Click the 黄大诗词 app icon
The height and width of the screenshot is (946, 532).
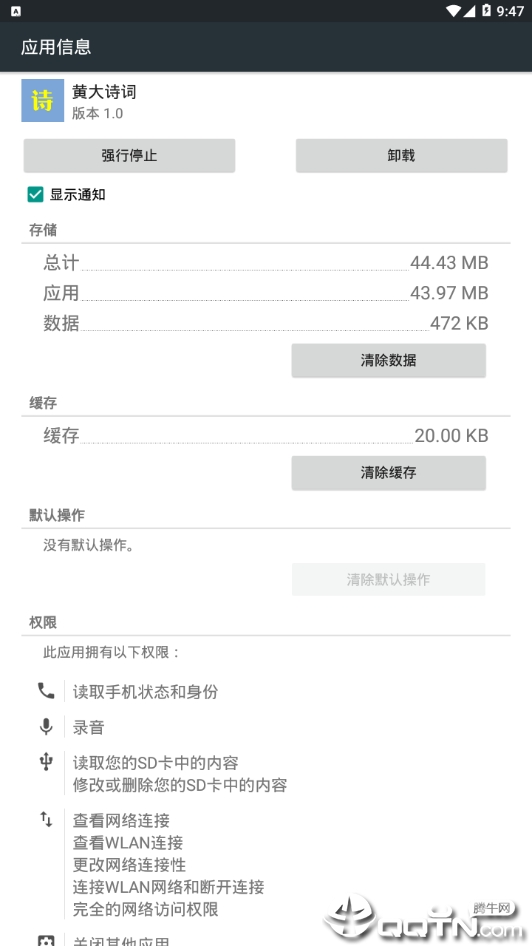[x=42, y=101]
